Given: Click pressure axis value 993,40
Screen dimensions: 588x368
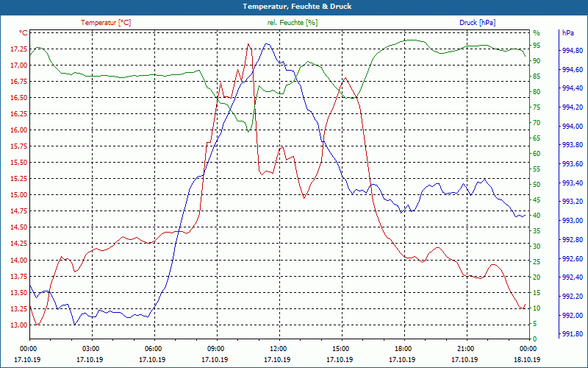Looking at the screenshot, I should [573, 183].
